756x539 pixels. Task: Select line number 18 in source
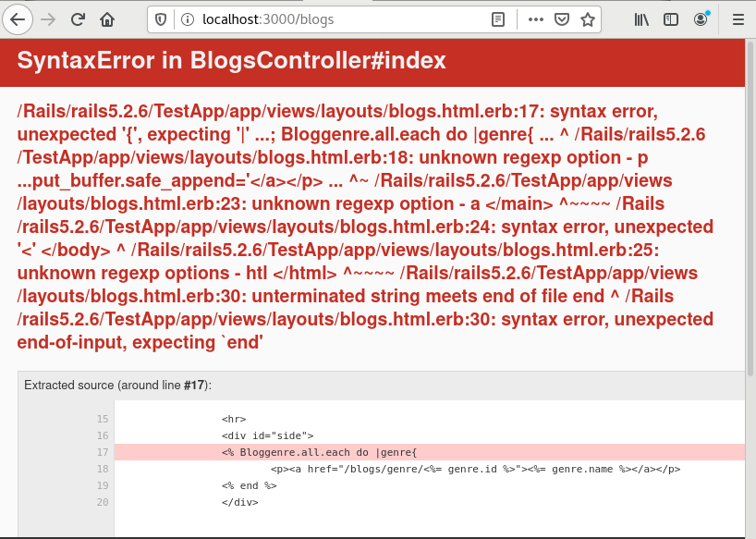pos(103,469)
